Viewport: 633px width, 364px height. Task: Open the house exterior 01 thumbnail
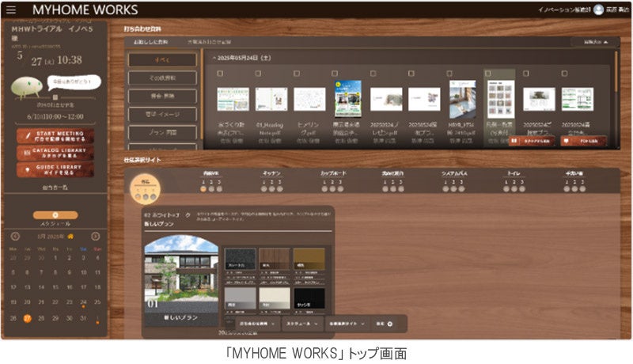coord(181,280)
